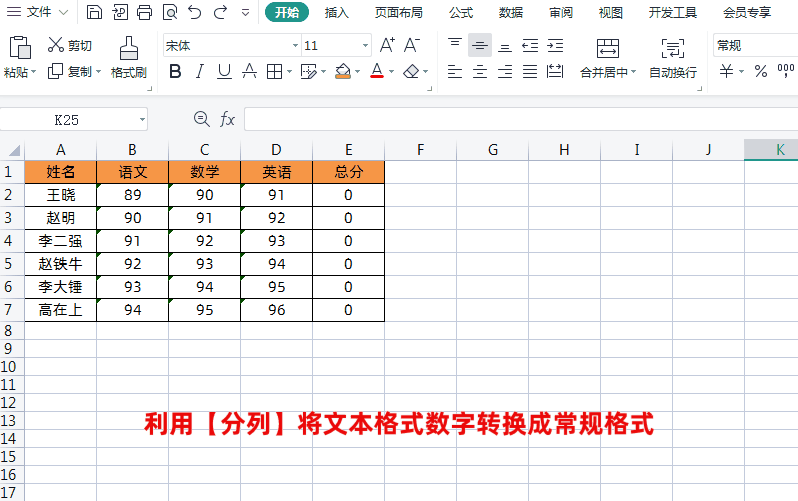The width and height of the screenshot is (798, 501).
Task: Expand the 复制 copy options arrow
Action: pyautogui.click(x=98, y=72)
